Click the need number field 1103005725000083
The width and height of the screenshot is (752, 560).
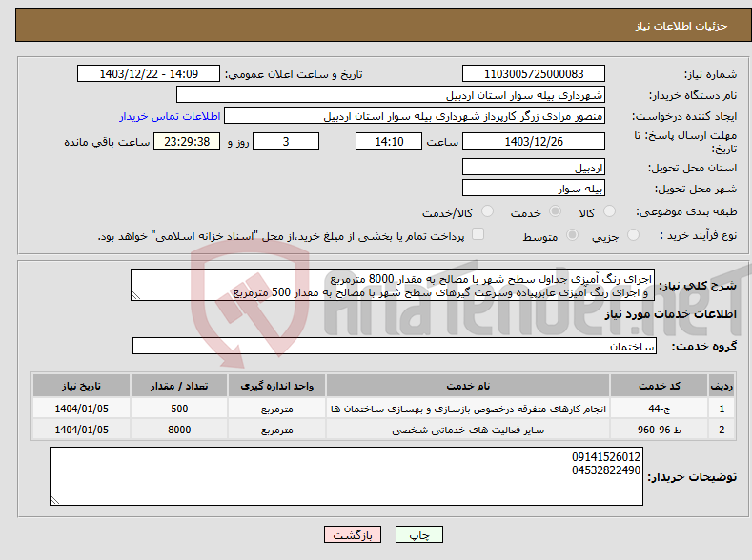[x=534, y=73]
